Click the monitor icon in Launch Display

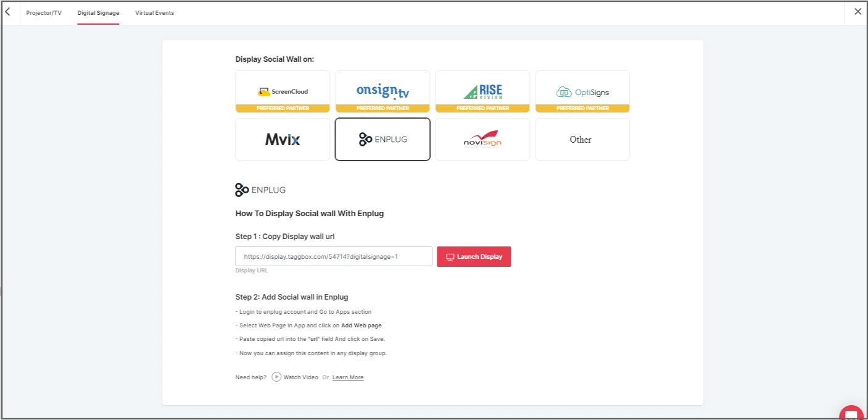tap(450, 257)
